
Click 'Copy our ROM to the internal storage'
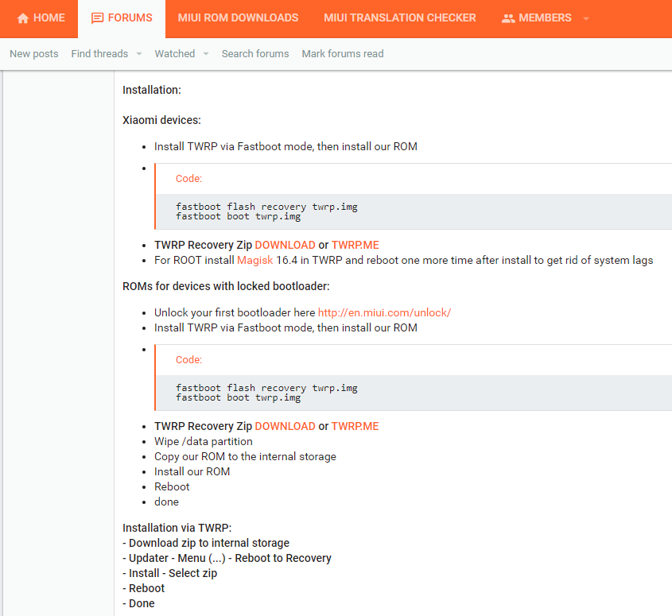click(245, 457)
